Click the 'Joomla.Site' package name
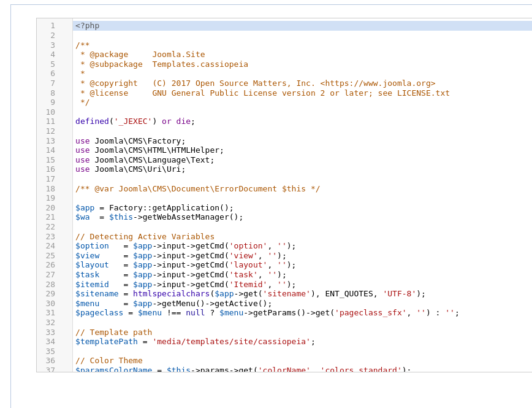The image size is (532, 408). tap(178, 55)
